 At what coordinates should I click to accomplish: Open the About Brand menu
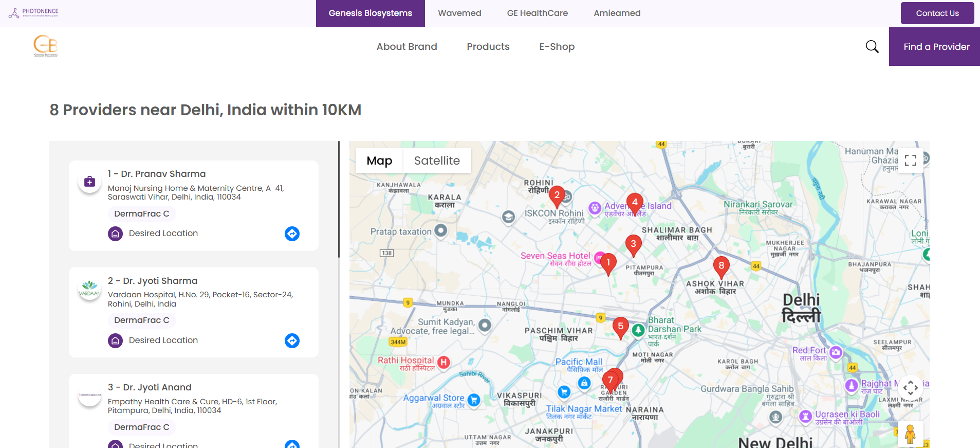pos(407,47)
